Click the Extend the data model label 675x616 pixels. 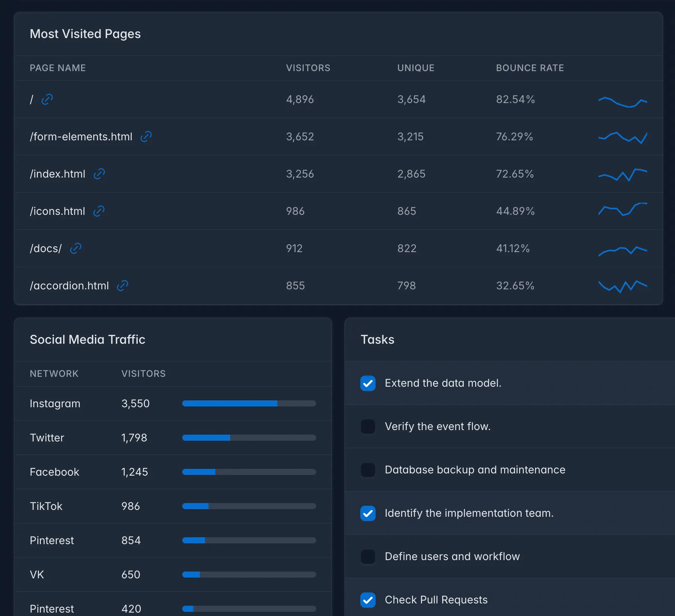tap(443, 383)
